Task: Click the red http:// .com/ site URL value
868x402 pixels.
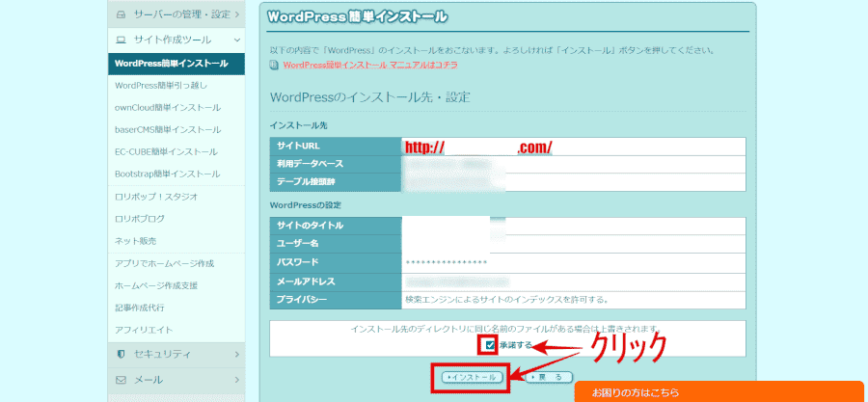Action: 478,147
